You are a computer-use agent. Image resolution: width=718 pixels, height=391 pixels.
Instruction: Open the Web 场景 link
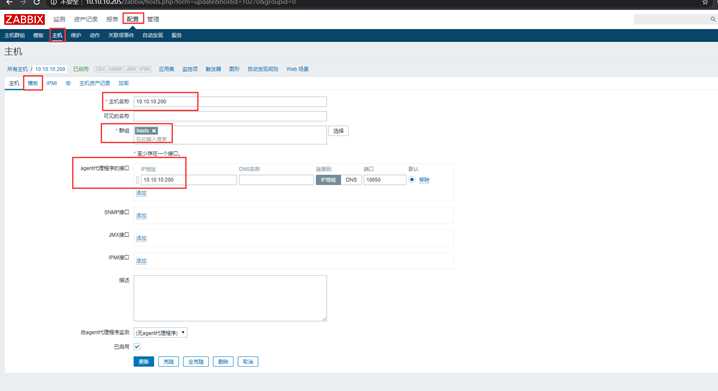click(x=297, y=69)
